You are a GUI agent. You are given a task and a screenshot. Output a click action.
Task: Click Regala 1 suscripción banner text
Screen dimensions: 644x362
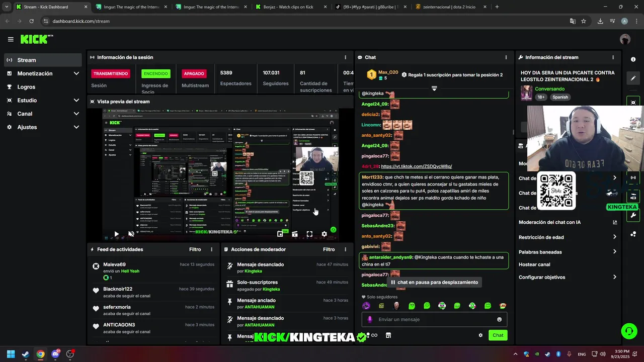tap(455, 75)
